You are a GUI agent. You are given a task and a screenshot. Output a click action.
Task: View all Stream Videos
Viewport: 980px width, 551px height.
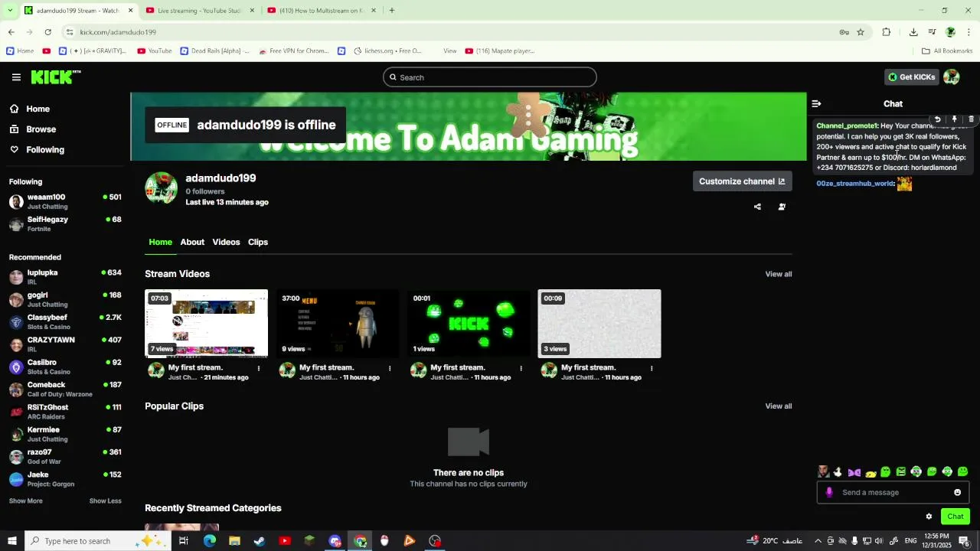(x=779, y=274)
